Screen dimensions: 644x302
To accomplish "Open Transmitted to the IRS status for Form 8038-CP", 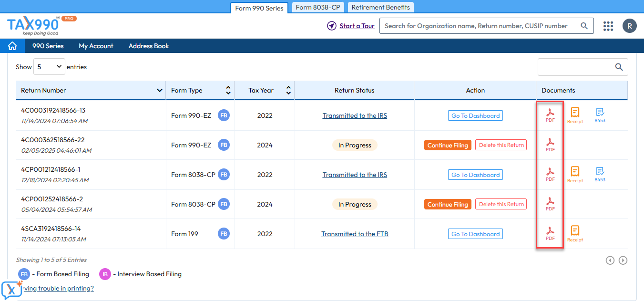I will click(x=355, y=175).
